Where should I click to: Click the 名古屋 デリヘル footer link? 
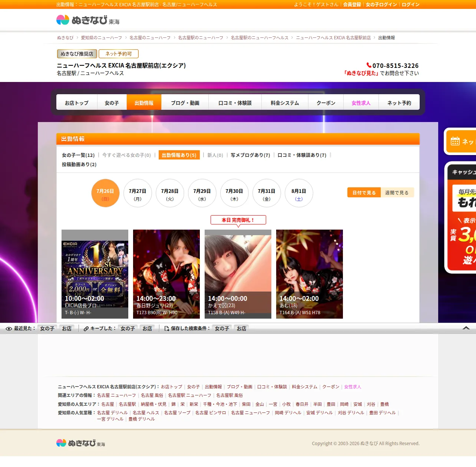click(112, 412)
